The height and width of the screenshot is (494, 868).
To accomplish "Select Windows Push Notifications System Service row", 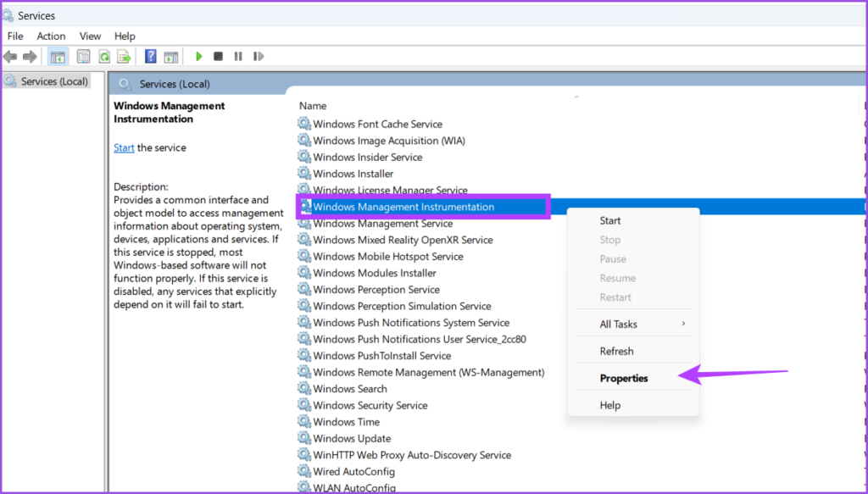I will point(411,323).
